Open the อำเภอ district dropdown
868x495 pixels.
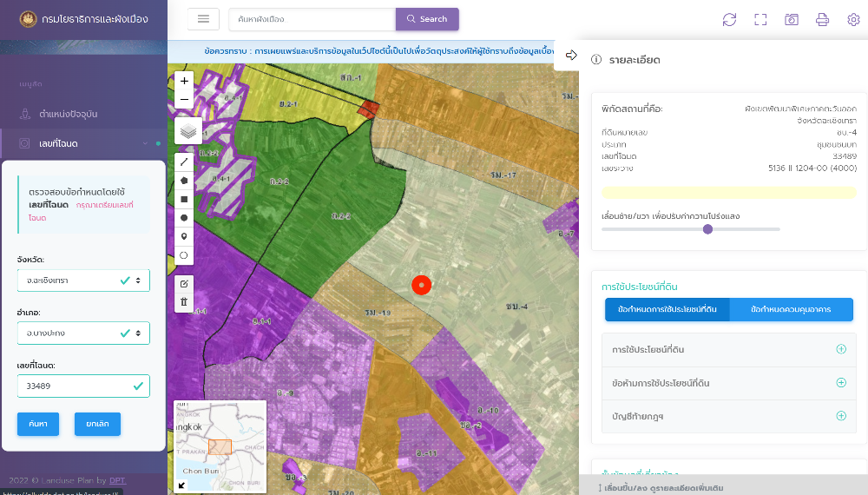click(83, 333)
